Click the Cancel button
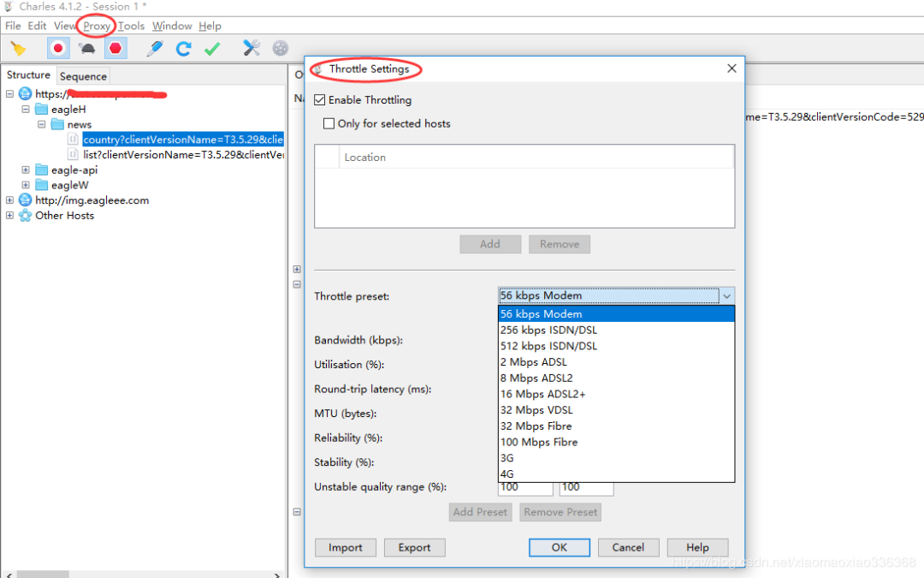The image size is (924, 578). tap(628, 547)
